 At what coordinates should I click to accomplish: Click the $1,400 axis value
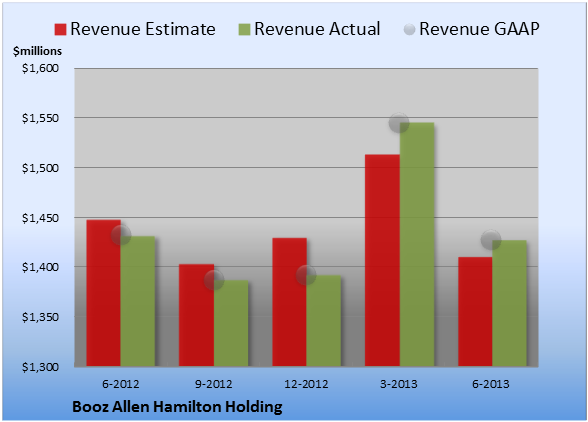pyautogui.click(x=40, y=267)
